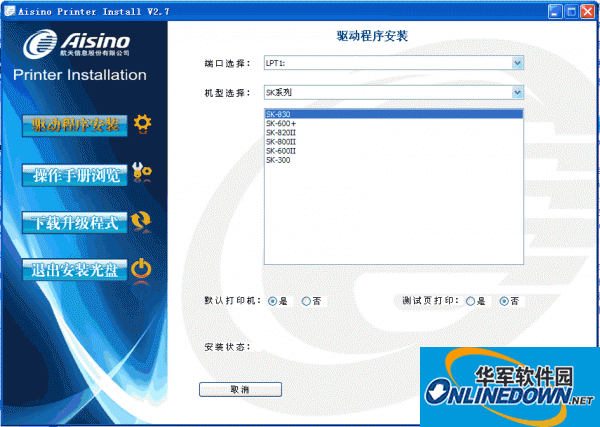600x427 pixels.
Task: Click the SK系列 model series combo box
Action: coord(393,92)
